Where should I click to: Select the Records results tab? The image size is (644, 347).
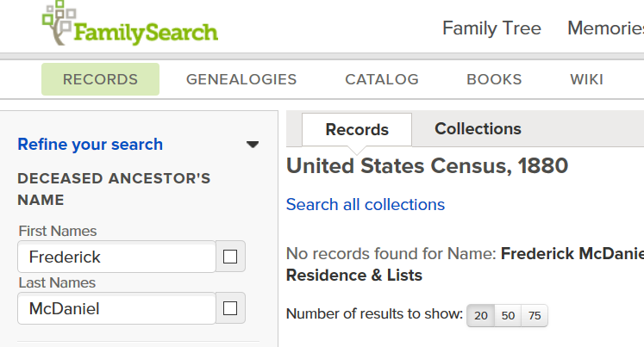pos(357,130)
